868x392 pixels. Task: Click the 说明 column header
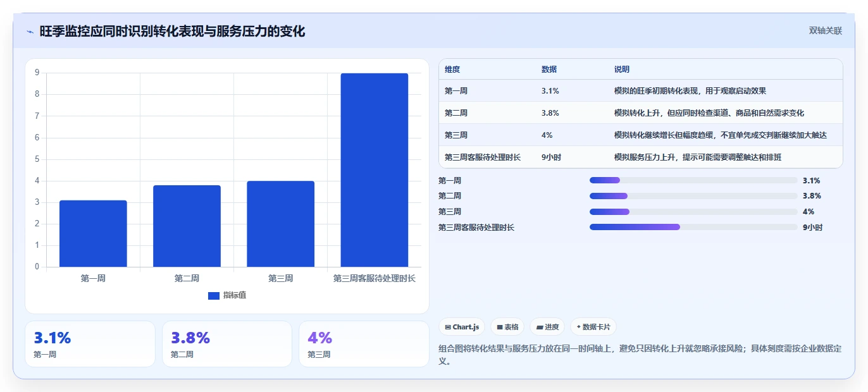pos(622,70)
